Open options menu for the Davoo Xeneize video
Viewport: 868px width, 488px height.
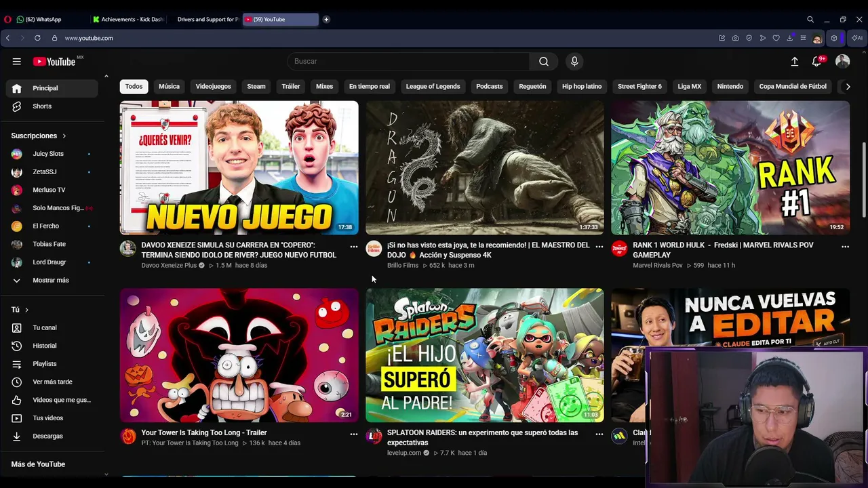354,247
